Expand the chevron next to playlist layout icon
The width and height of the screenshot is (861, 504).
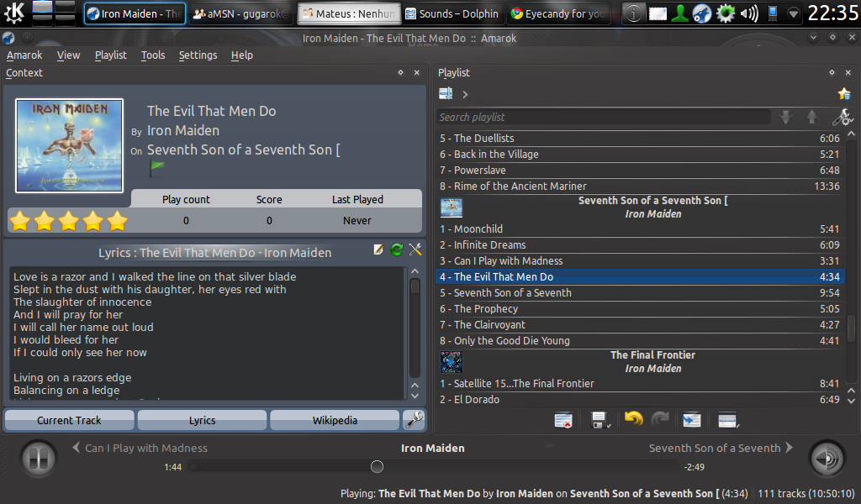465,94
